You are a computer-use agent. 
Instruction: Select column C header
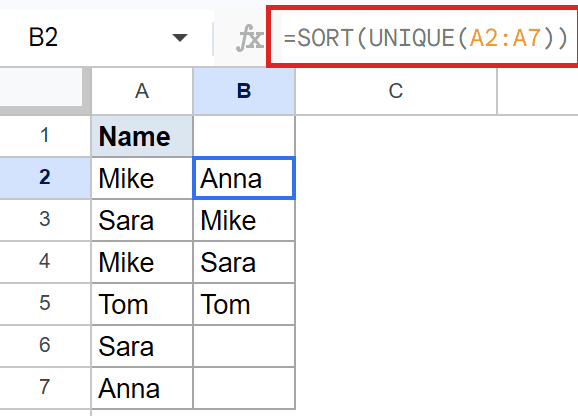396,91
